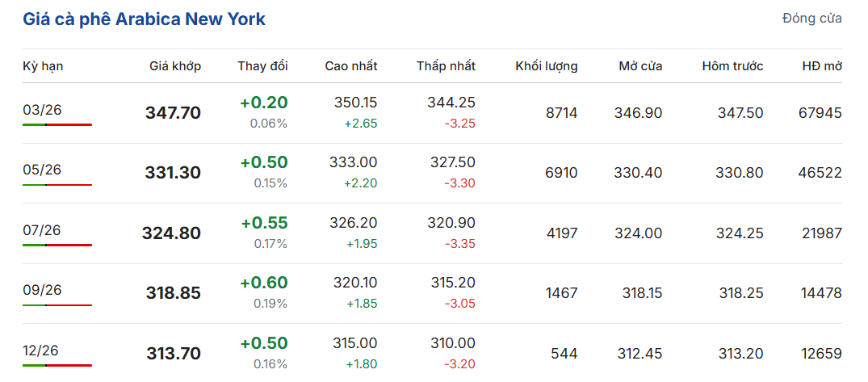Screen dimensions: 868x382
Task: Click the 347.70 matched price
Action: tap(173, 113)
